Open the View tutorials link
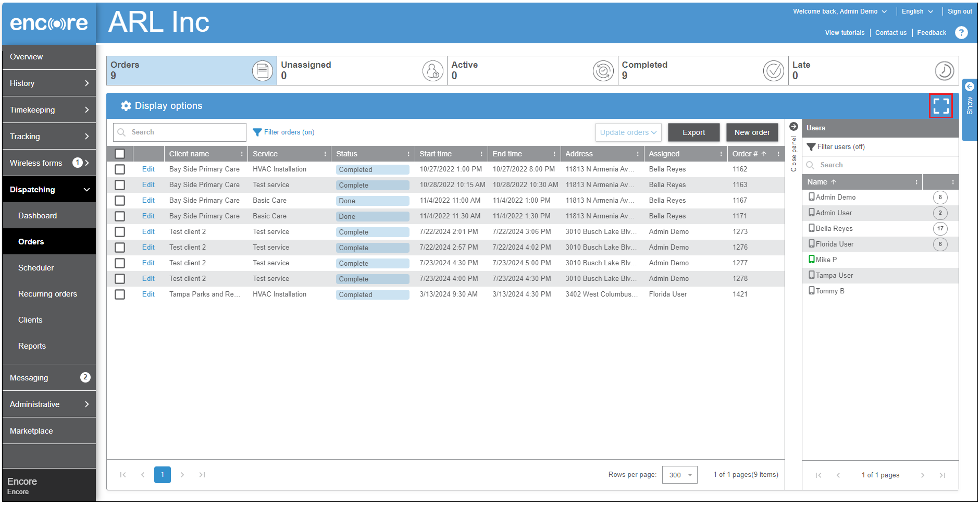Image resolution: width=980 pixels, height=505 pixels. pyautogui.click(x=845, y=33)
